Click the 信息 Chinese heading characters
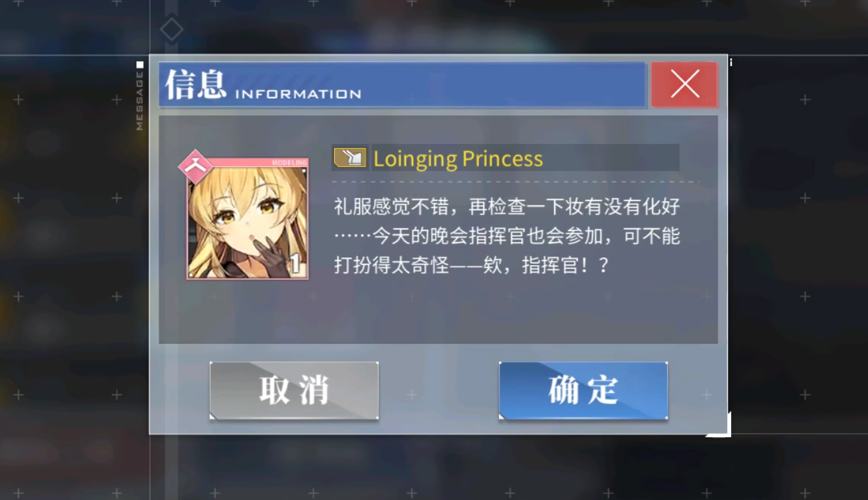This screenshot has width=868, height=500. pos(196,84)
